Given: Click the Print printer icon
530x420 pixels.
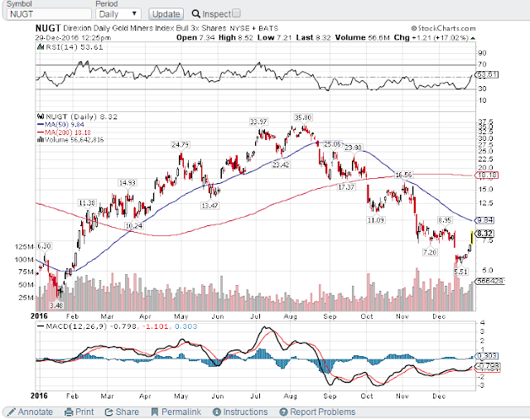Looking at the screenshot, I should [69, 412].
